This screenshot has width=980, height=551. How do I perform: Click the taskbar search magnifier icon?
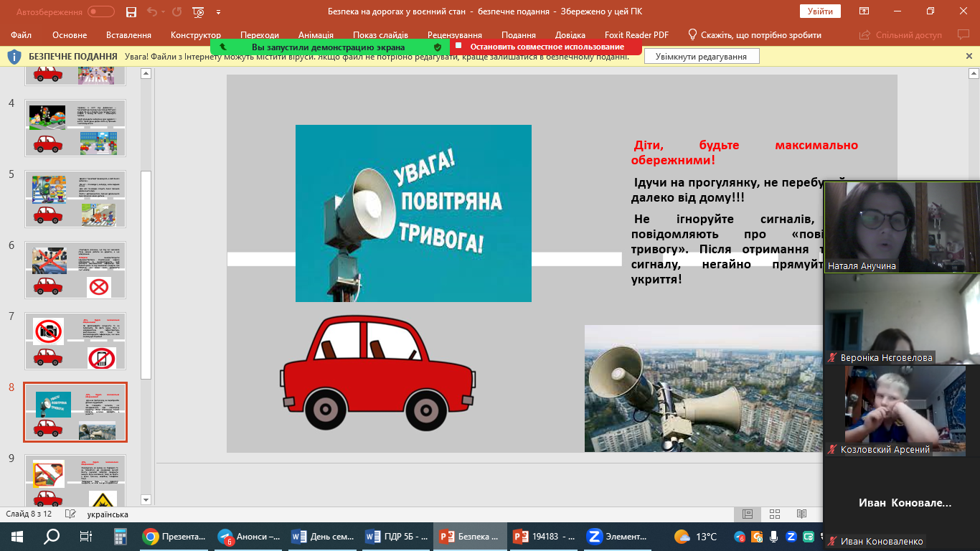pyautogui.click(x=52, y=536)
